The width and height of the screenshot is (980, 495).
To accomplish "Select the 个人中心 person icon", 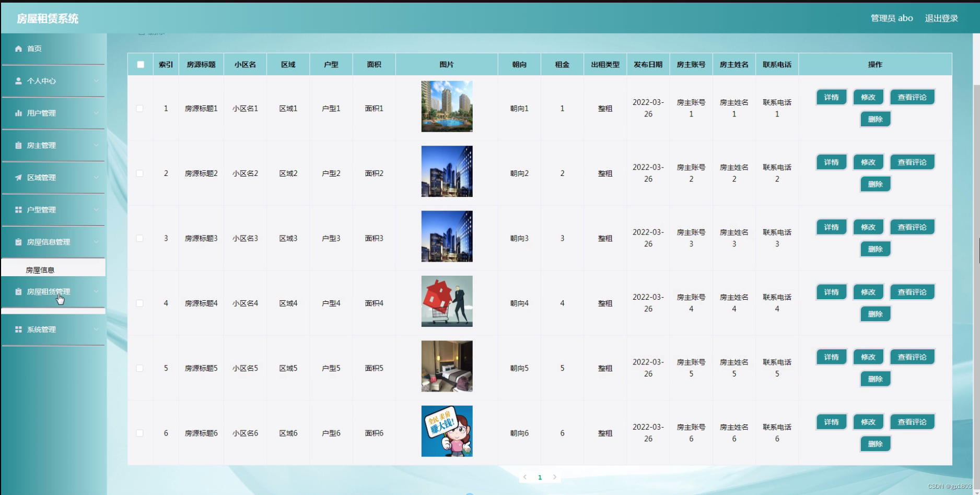I will click(x=18, y=81).
